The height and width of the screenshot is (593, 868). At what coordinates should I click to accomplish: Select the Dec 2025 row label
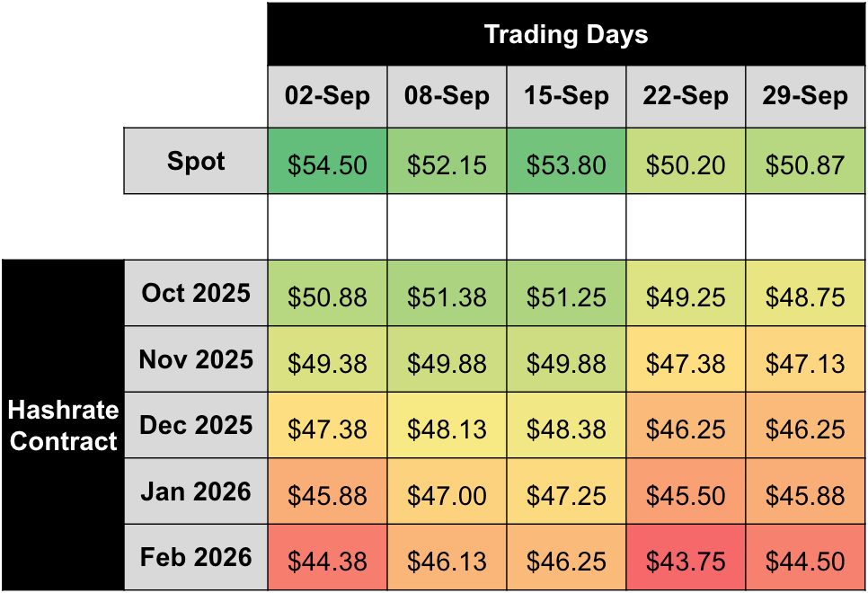tap(196, 426)
